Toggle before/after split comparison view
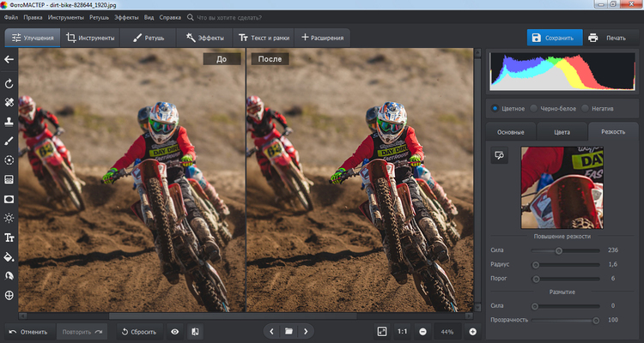Viewport: 644px width, 343px height. (x=195, y=331)
